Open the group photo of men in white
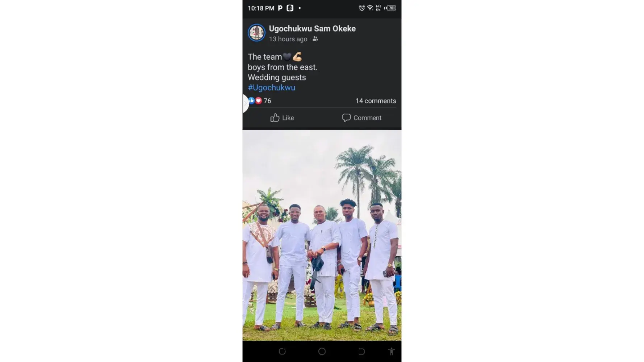The width and height of the screenshot is (644, 362). (322, 235)
